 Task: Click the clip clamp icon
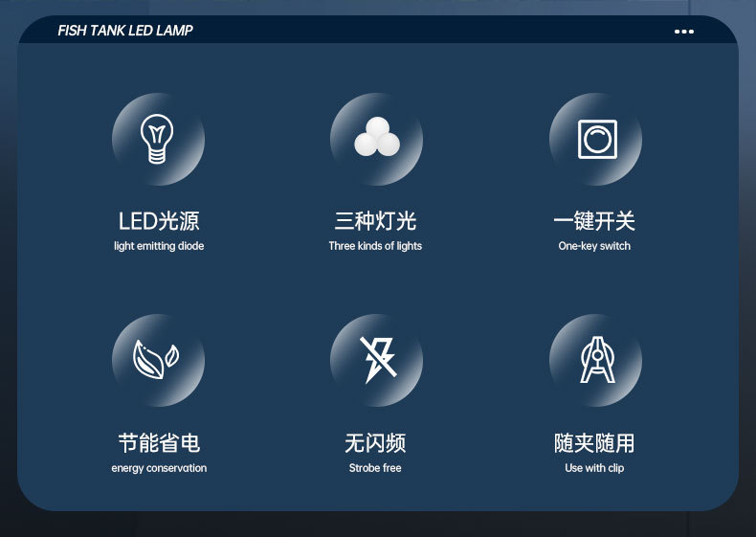click(x=597, y=360)
